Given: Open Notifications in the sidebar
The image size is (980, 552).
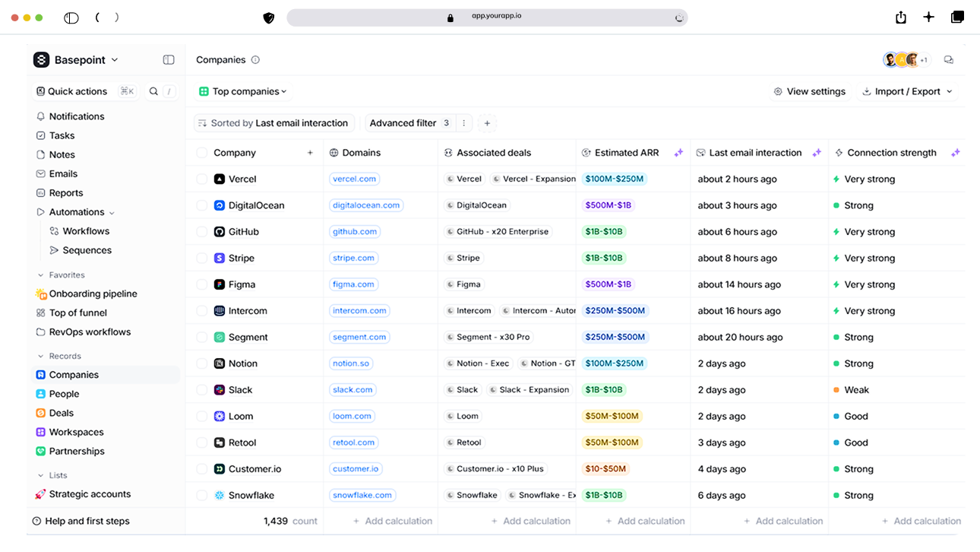Looking at the screenshot, I should tap(77, 116).
